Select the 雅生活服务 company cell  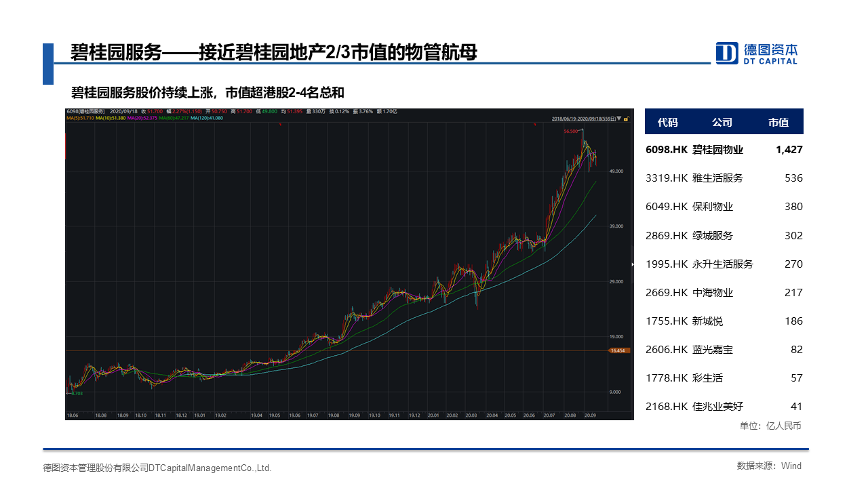[718, 178]
